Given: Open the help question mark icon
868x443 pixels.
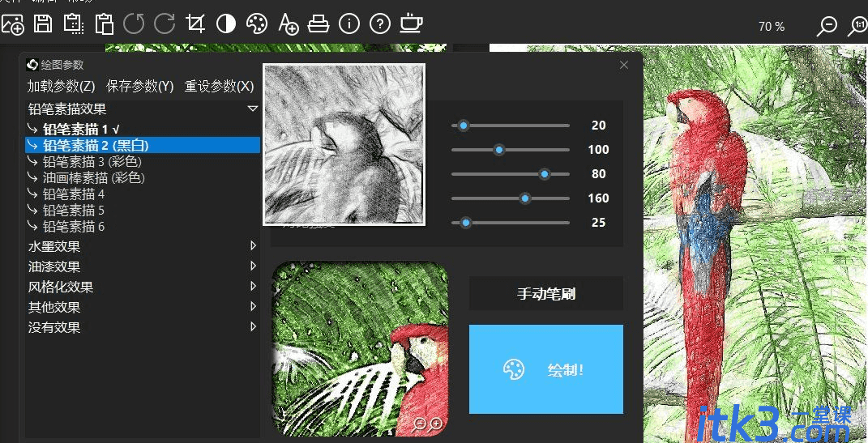Looking at the screenshot, I should (380, 23).
